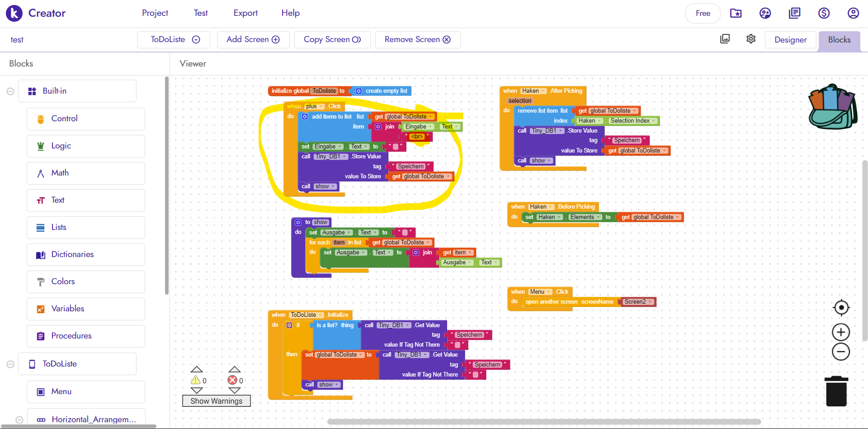The image size is (868, 429).
Task: Click the monetization dollar icon
Action: 824,13
